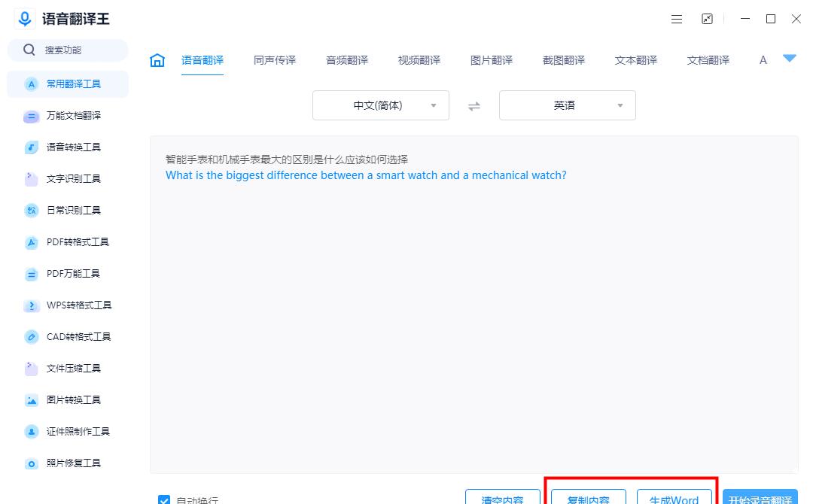Viewport: 813px width, 504px height.
Task: Open 日常识别工具 from the sidebar
Action: 68,210
